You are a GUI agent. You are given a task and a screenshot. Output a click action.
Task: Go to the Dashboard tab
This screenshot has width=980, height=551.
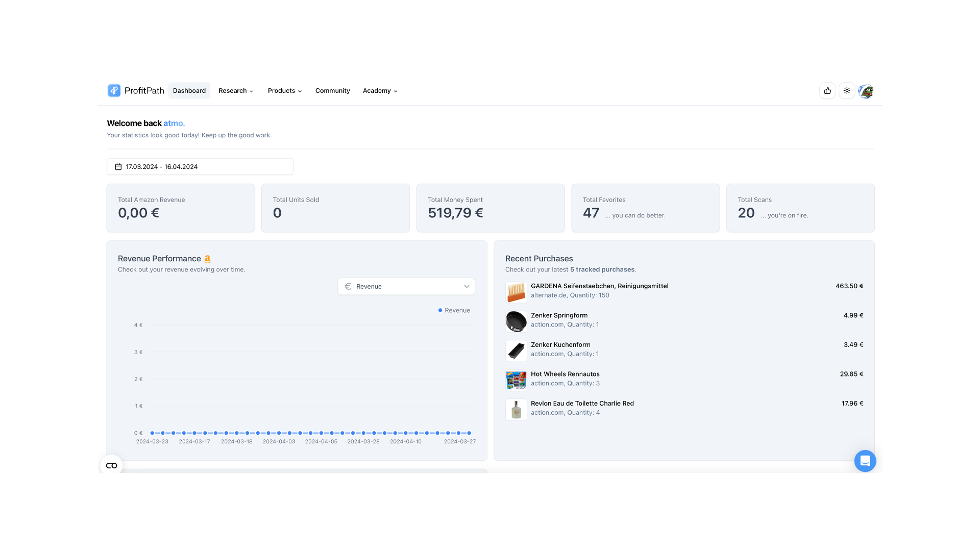[x=189, y=90]
